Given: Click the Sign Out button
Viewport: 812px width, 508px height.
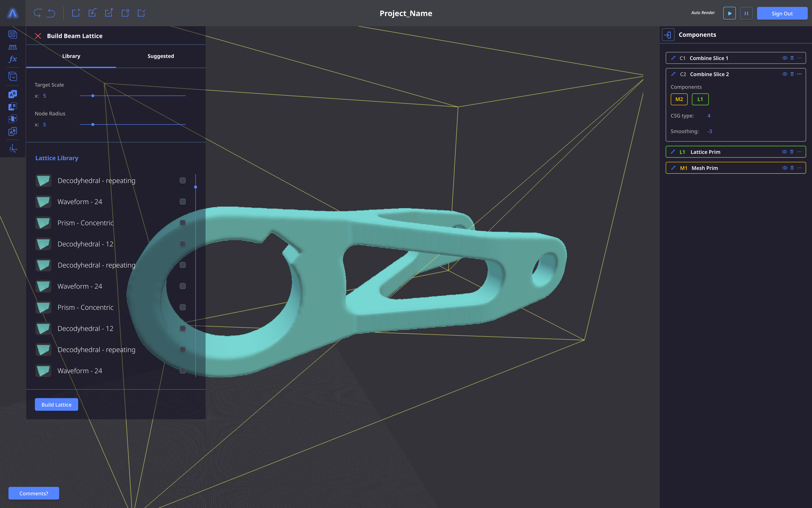Looking at the screenshot, I should [x=782, y=13].
